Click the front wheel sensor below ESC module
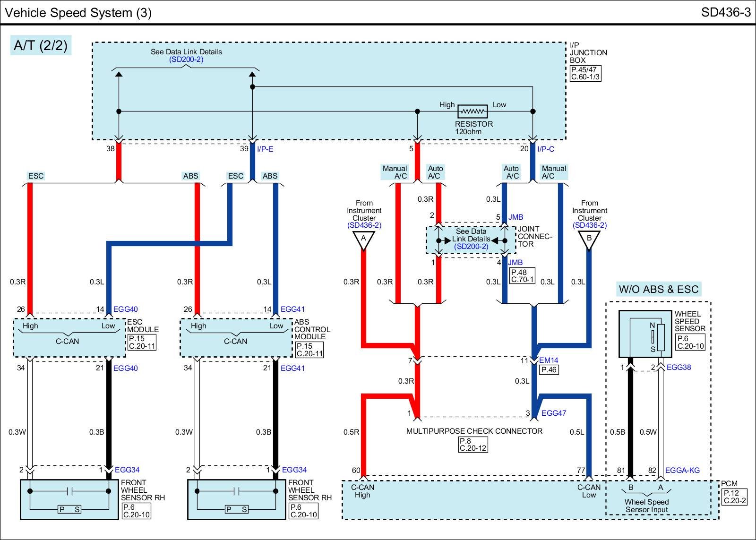Viewport: 756px width, 540px height. pos(69,499)
